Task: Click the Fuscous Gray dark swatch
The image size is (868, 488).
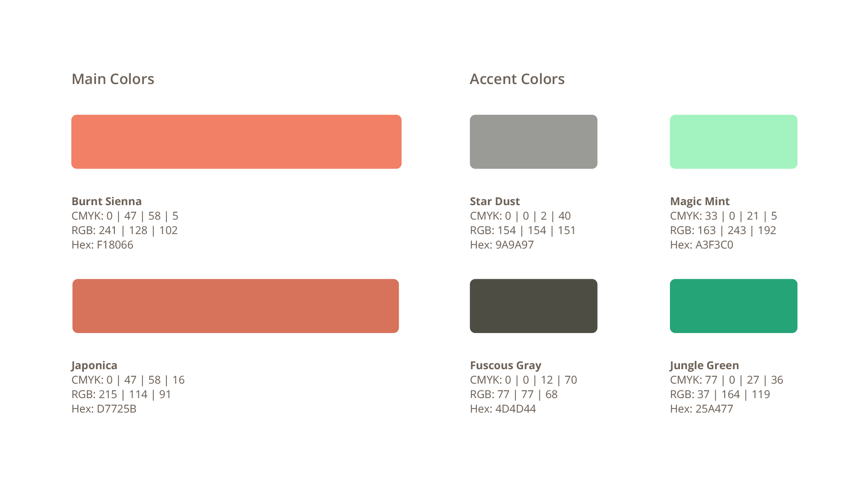Action: [533, 306]
